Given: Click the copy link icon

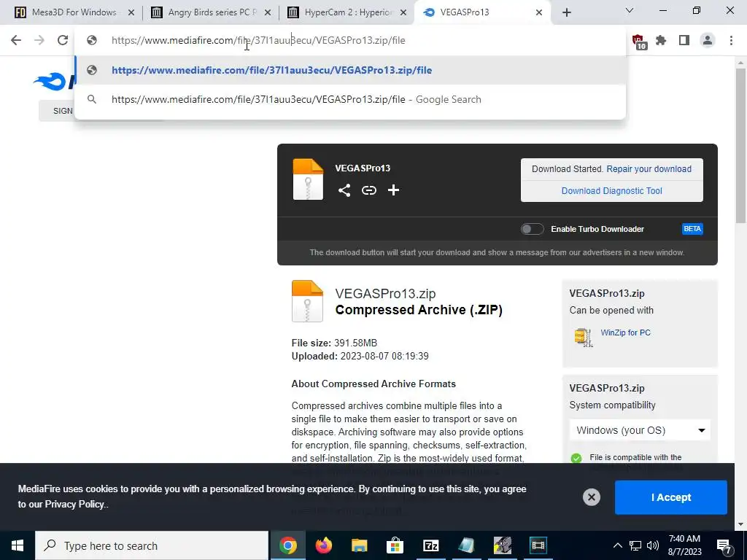Looking at the screenshot, I should [368, 190].
